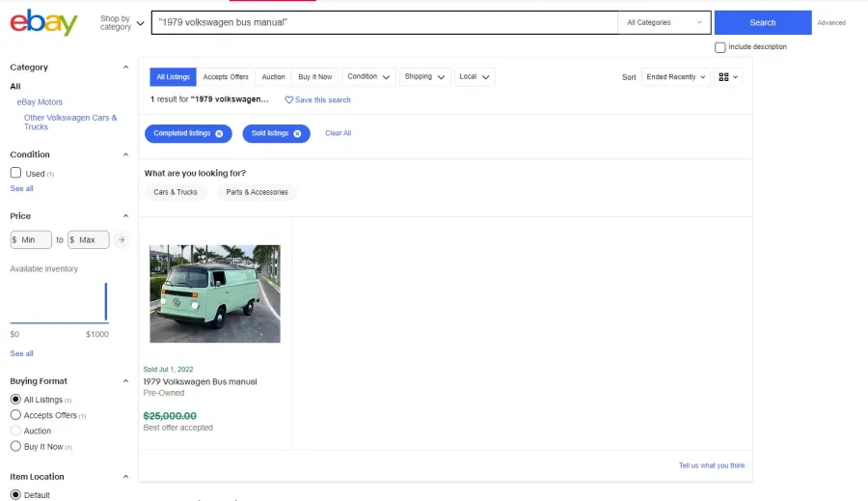868x501 pixels.
Task: Remove the Completed listings filter chip
Action: (x=219, y=133)
